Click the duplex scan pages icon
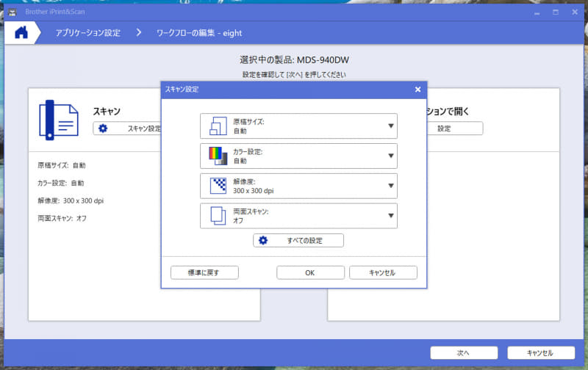Viewport: 588px width, 370px height. (x=218, y=216)
